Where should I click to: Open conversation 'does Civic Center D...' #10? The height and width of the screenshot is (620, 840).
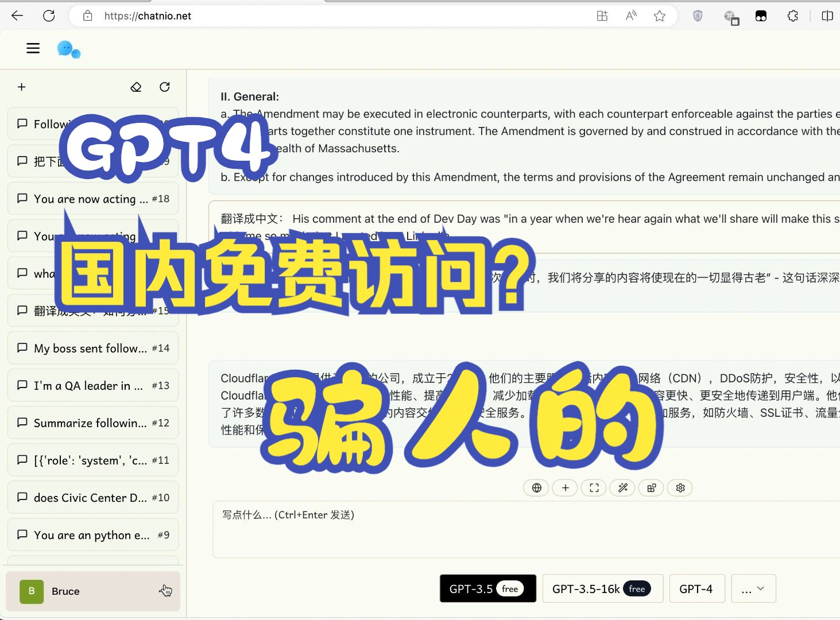point(93,497)
